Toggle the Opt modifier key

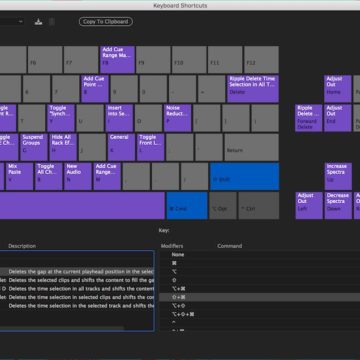tap(223, 205)
